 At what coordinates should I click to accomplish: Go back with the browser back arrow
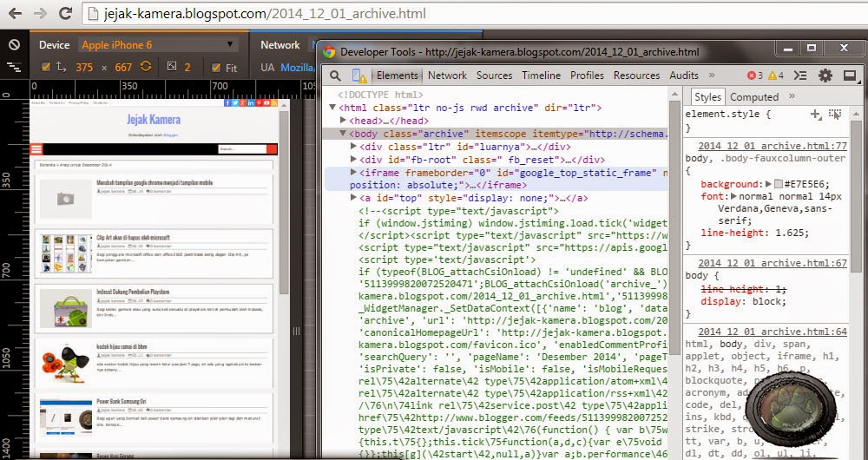coord(16,13)
